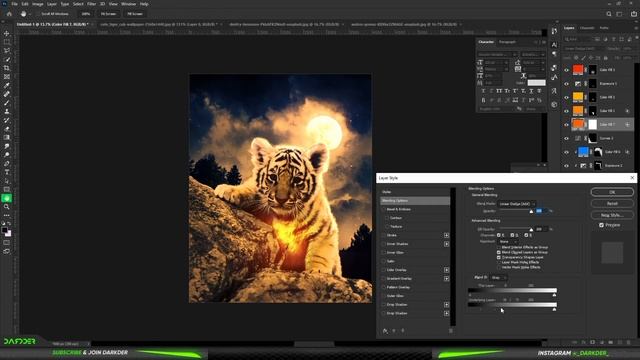Viewport: 640px width, 360px height.
Task: Select the Horizontal Type tool
Action: pyautogui.click(x=7, y=172)
